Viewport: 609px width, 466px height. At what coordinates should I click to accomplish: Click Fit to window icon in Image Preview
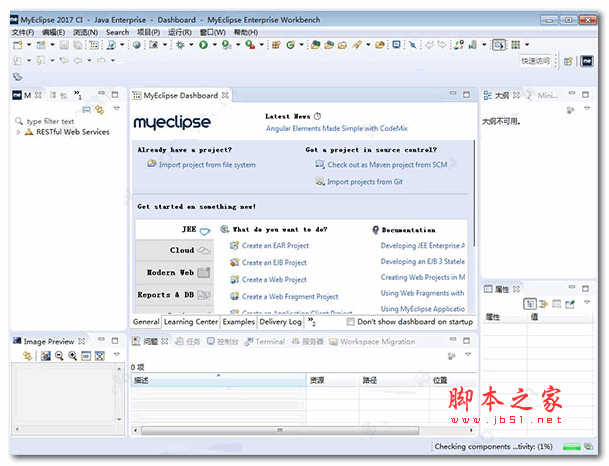click(x=100, y=356)
